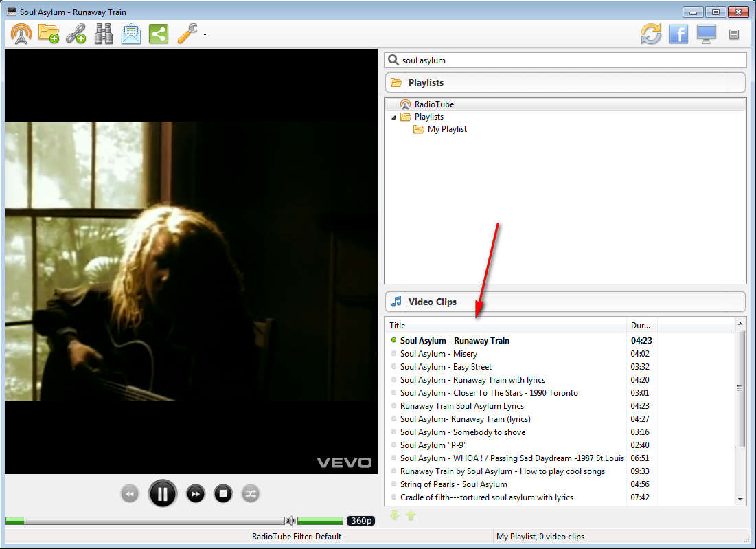Click the video player area
Image resolution: width=756 pixels, height=549 pixels.
pos(191,261)
